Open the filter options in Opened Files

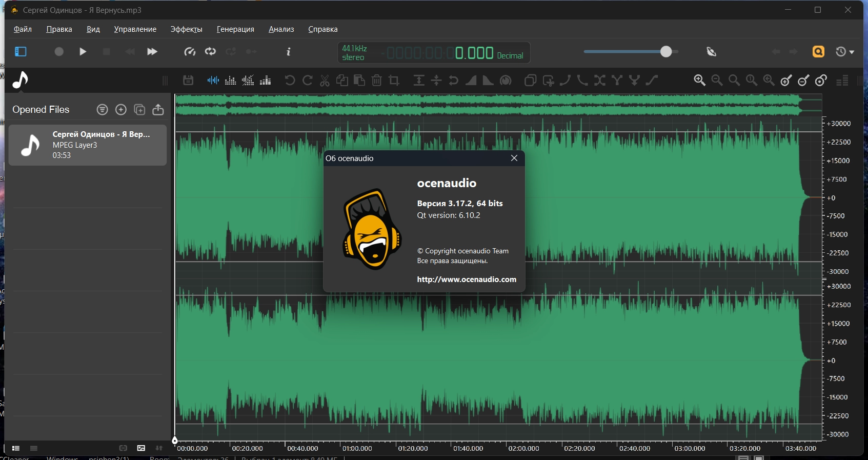point(103,110)
